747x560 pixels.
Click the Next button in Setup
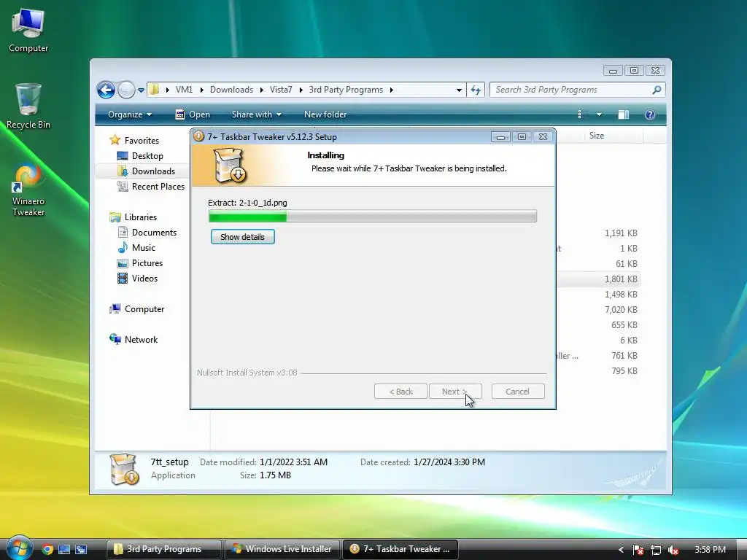click(455, 392)
